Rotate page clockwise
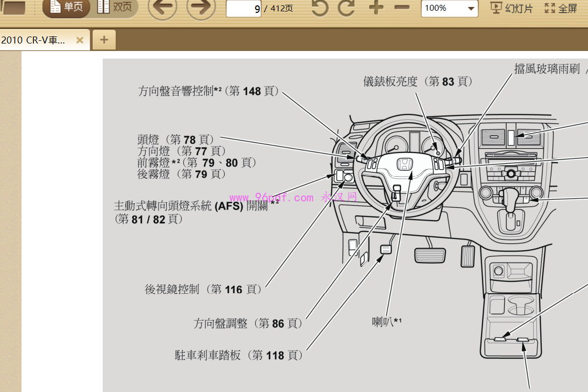 347,8
